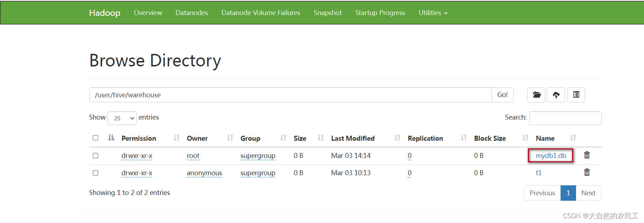Click the ascending sort icon beside select-all
This screenshot has height=223, width=644.
tap(111, 138)
